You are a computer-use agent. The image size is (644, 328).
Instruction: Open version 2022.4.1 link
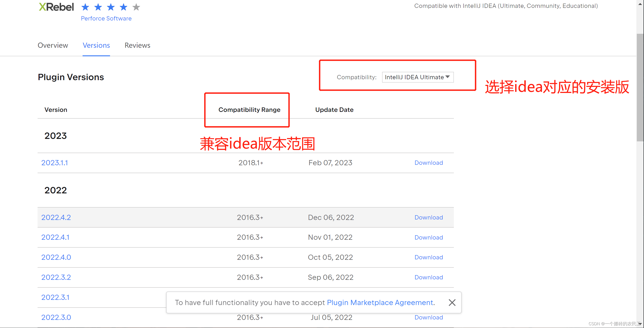coord(55,237)
